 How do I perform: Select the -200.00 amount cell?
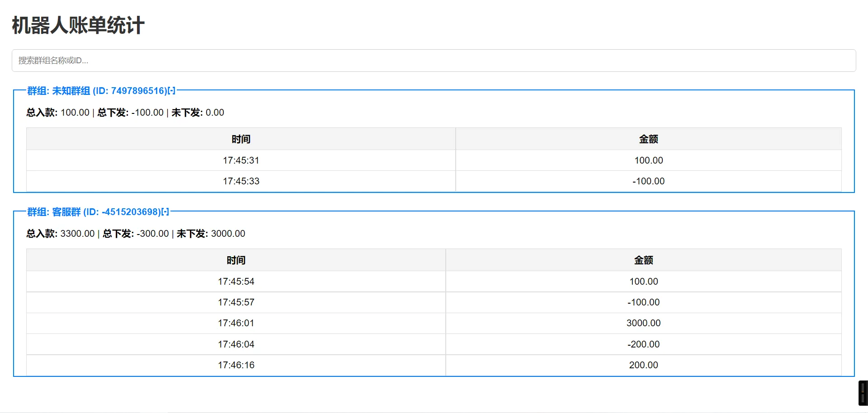(x=643, y=344)
